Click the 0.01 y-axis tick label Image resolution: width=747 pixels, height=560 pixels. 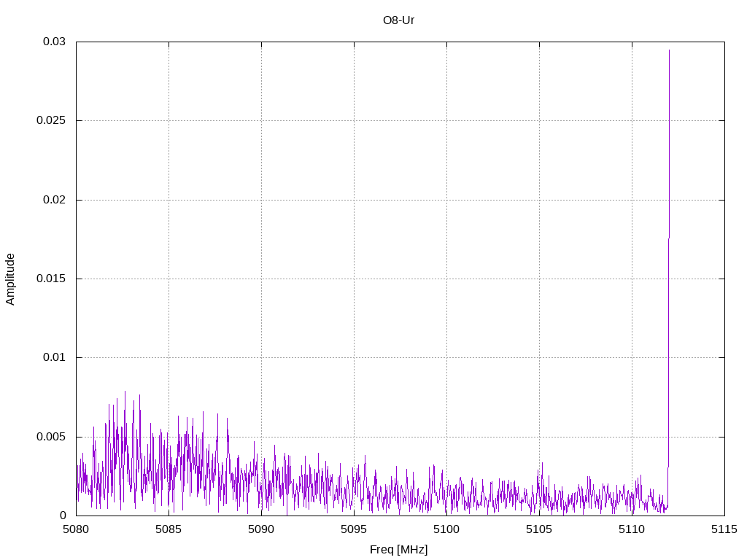tap(54, 357)
